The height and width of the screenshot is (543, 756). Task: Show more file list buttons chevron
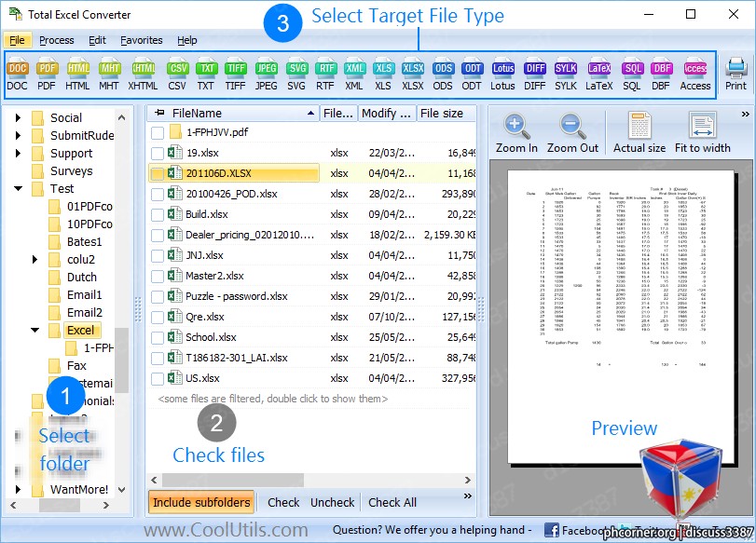click(467, 496)
